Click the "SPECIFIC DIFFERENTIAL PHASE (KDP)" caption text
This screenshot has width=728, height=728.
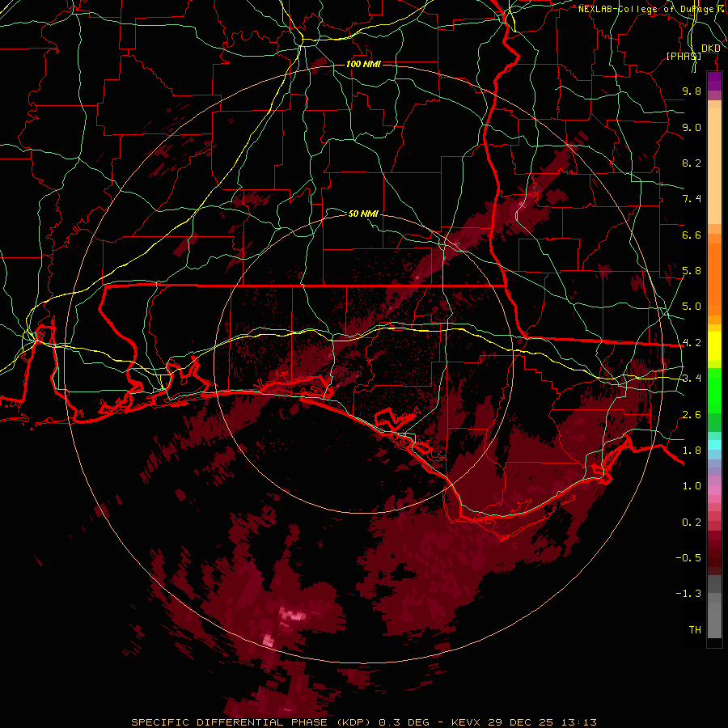click(x=252, y=722)
